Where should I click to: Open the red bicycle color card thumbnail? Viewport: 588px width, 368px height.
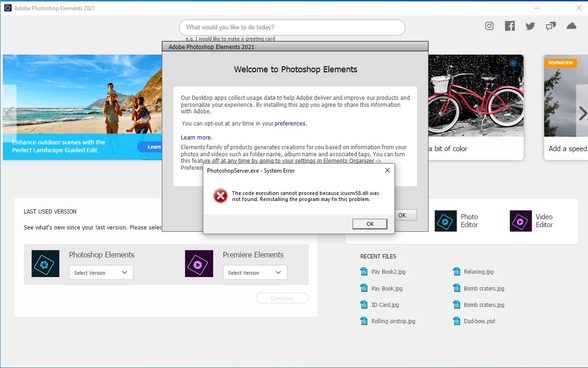pyautogui.click(x=476, y=96)
